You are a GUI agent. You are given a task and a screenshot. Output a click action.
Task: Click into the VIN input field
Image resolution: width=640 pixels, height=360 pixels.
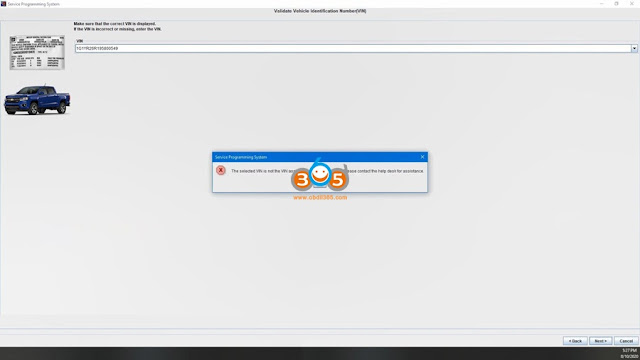(353, 49)
